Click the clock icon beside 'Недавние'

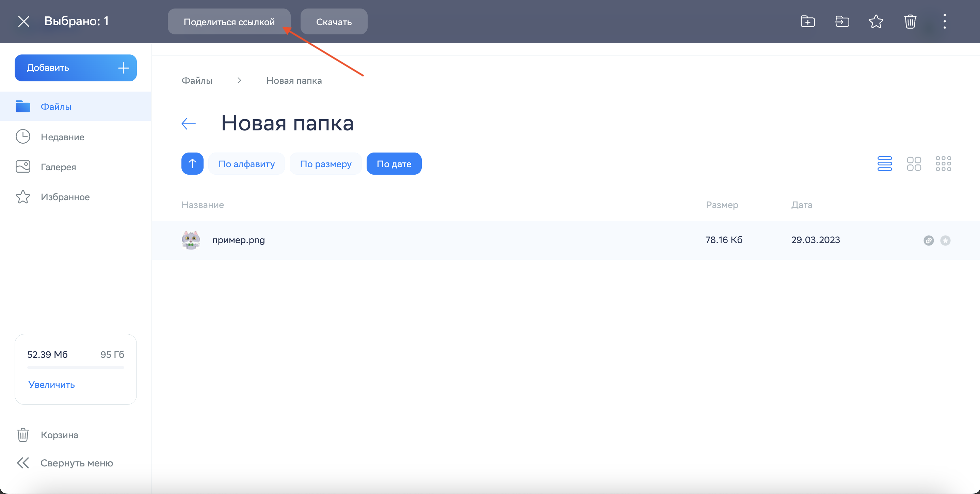coord(23,136)
